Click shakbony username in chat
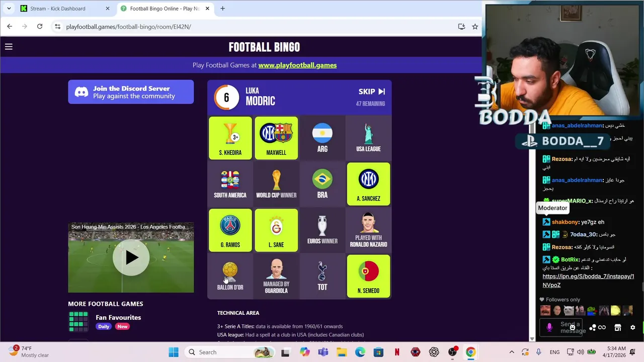 565,222
